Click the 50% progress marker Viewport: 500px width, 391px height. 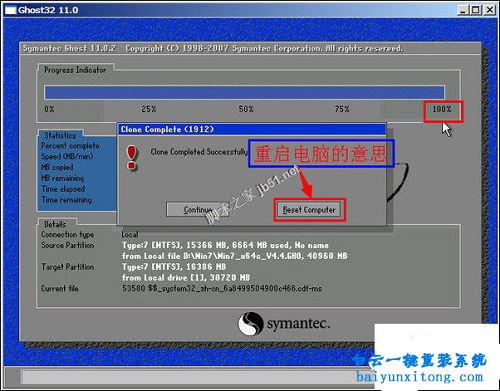pos(246,109)
